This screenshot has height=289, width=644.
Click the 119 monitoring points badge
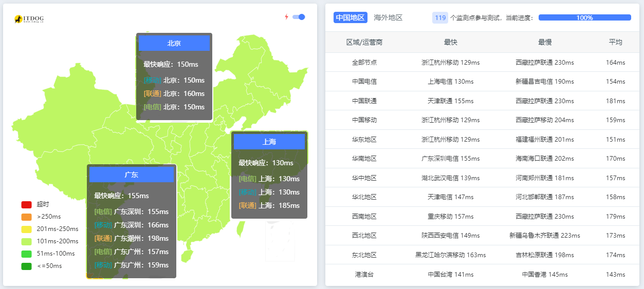[440, 17]
